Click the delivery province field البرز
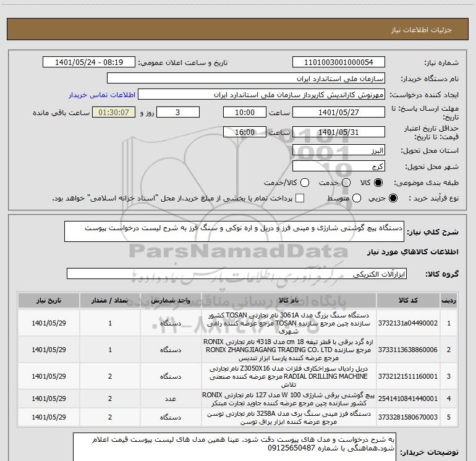This screenshot has width=476, height=461. [339, 150]
